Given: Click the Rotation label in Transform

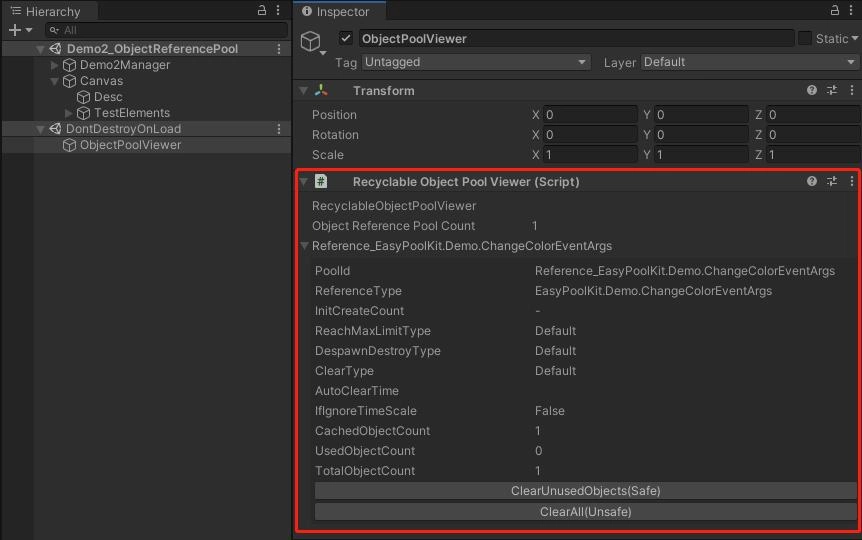Looking at the screenshot, I should pos(335,135).
